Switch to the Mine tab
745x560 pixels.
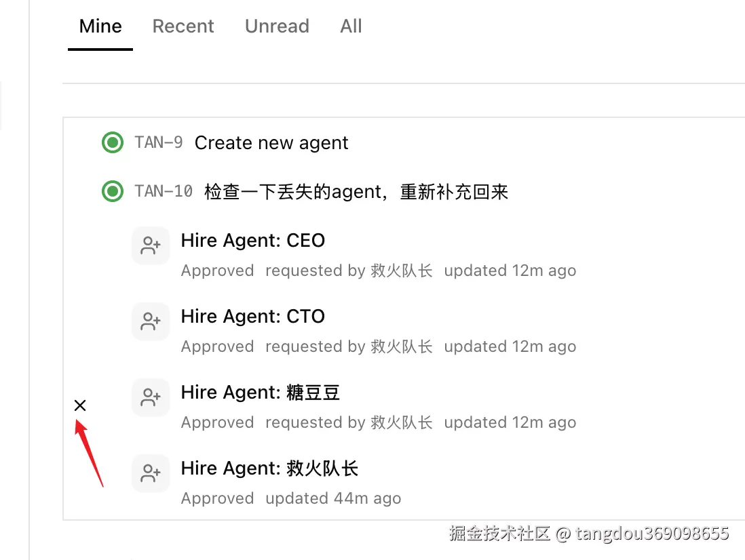(x=100, y=26)
